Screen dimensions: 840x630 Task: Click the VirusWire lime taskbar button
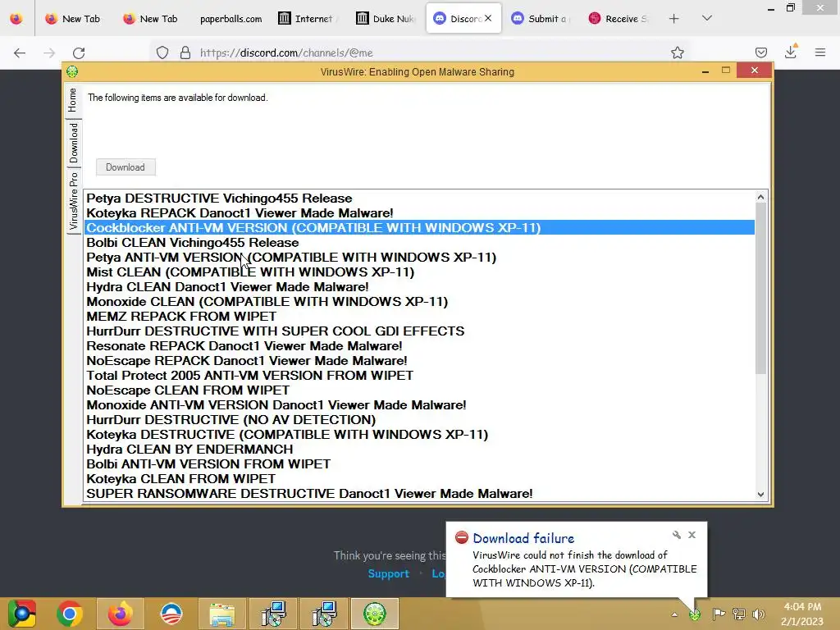point(375,614)
